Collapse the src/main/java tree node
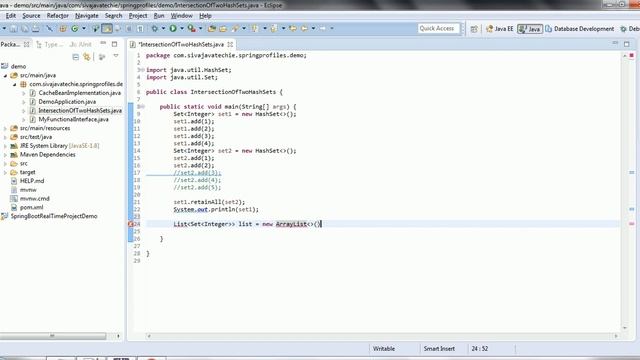 coord(5,76)
